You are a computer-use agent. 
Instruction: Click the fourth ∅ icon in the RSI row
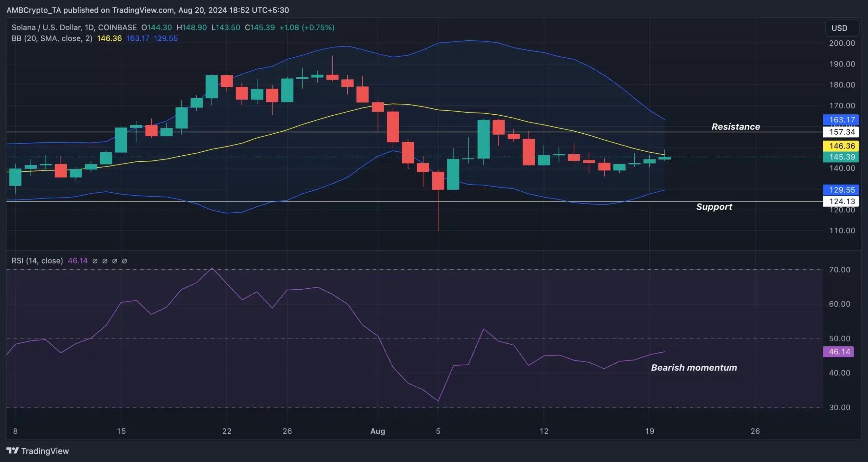click(124, 261)
